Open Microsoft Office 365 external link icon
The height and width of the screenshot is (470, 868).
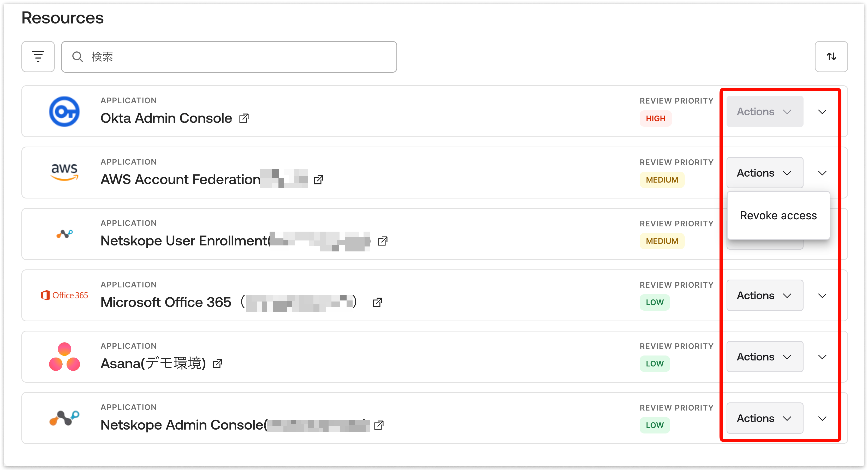(x=377, y=302)
